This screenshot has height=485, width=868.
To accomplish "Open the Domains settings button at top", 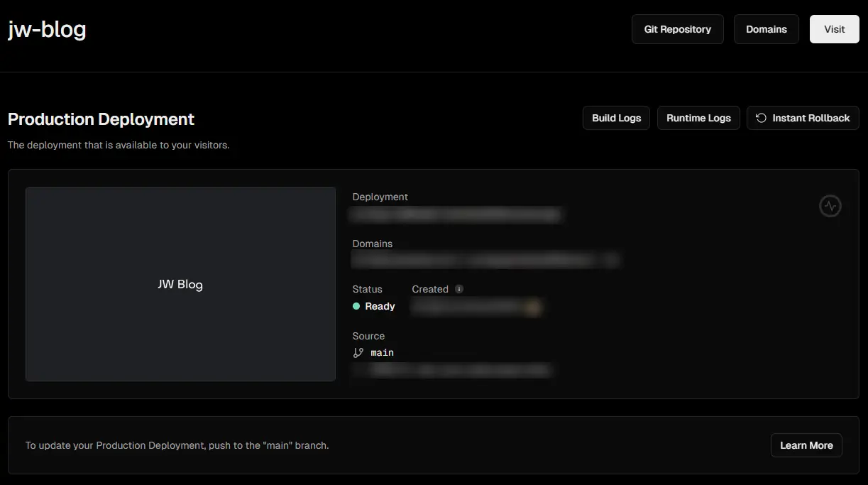I will [x=766, y=29].
